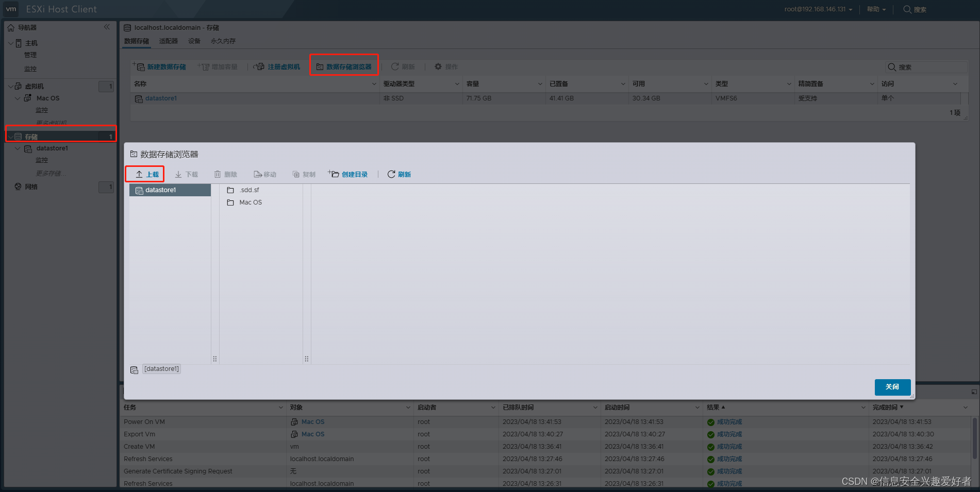Click Mac OS link in Power On VM task
The width and height of the screenshot is (980, 492).
click(313, 422)
